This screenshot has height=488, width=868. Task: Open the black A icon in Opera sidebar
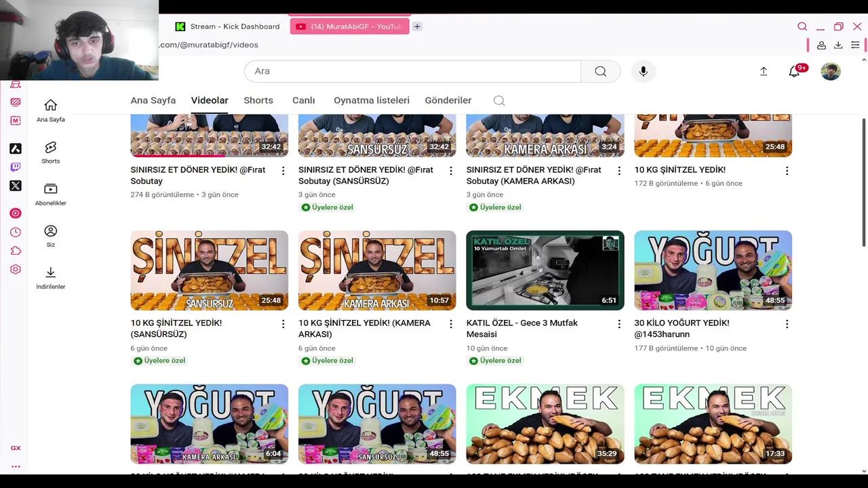16,148
